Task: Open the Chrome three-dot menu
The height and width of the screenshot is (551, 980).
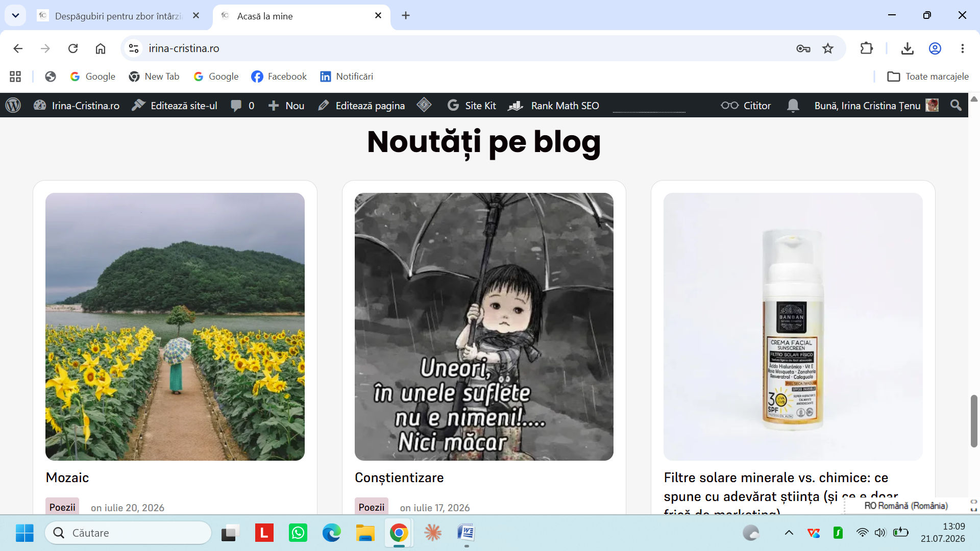Action: coord(963,48)
